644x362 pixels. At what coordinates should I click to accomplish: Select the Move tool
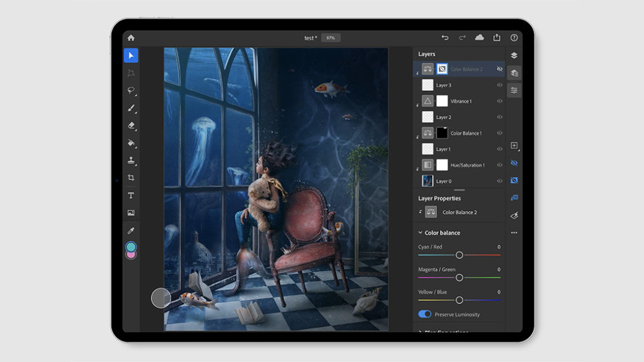130,55
